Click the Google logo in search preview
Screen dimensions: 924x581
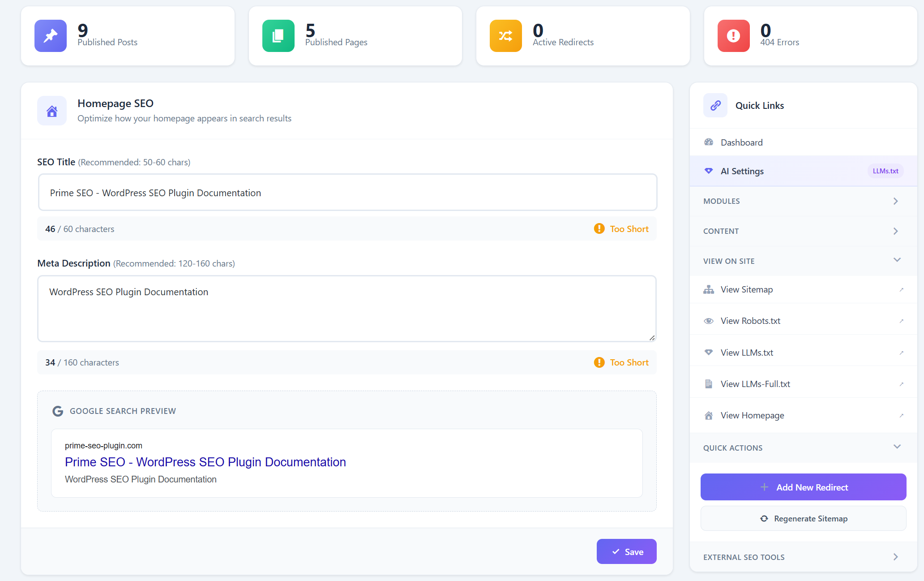pyautogui.click(x=58, y=411)
